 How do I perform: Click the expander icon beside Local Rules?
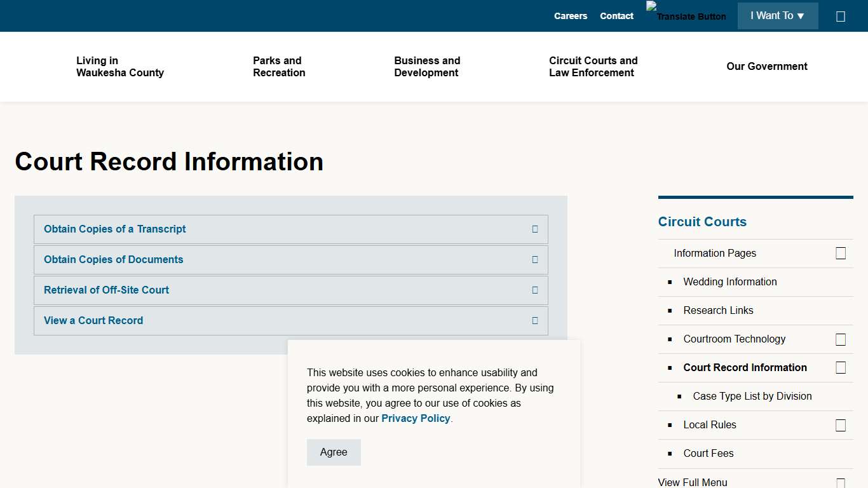click(x=841, y=425)
